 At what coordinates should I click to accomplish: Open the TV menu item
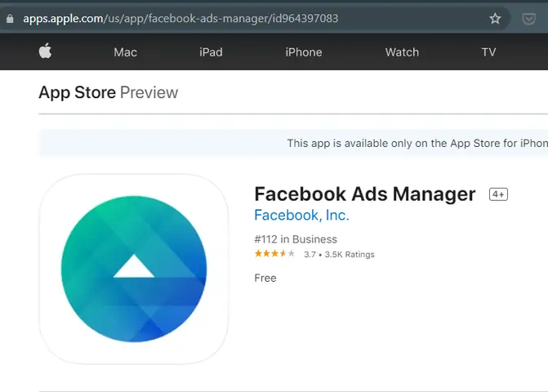[x=488, y=52]
